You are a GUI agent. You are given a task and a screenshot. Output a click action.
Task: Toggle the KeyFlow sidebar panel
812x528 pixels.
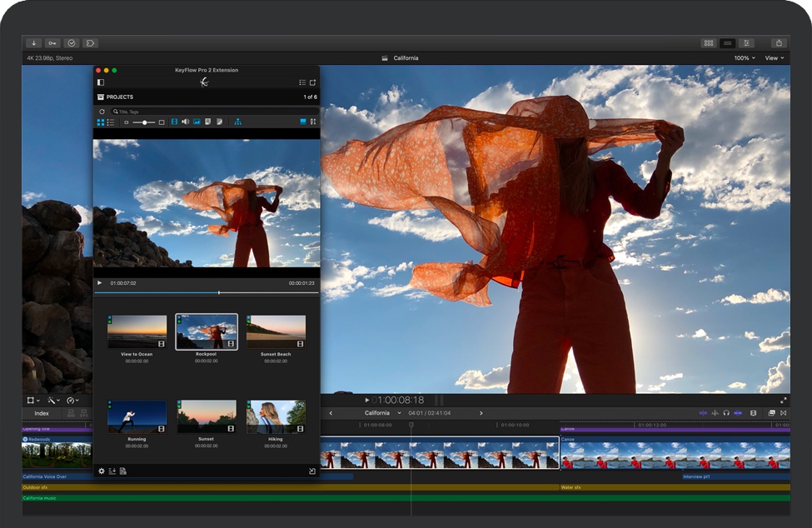coord(101,82)
